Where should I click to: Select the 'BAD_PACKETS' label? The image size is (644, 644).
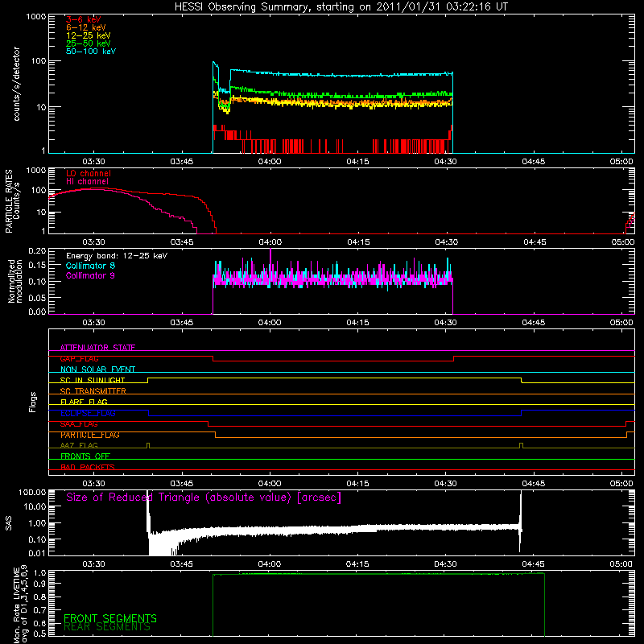tap(88, 467)
